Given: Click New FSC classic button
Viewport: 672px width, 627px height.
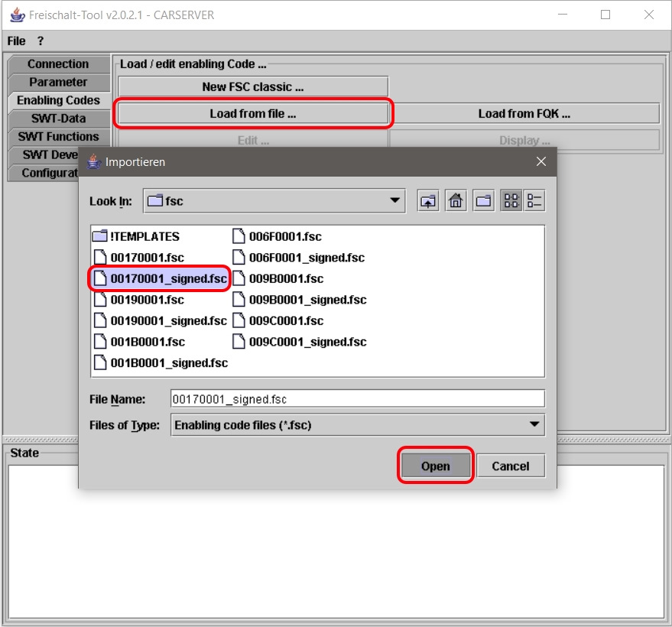Looking at the screenshot, I should point(253,87).
